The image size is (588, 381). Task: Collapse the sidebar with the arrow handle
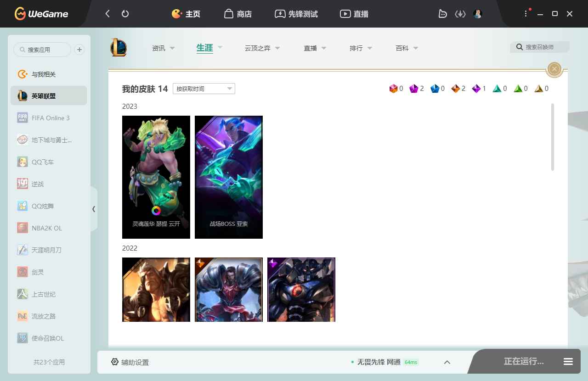94,209
